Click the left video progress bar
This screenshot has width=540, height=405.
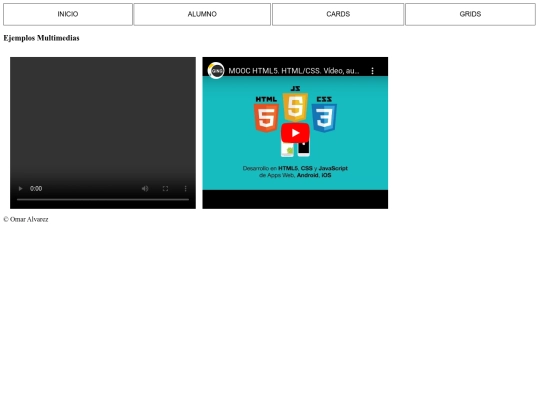click(103, 199)
